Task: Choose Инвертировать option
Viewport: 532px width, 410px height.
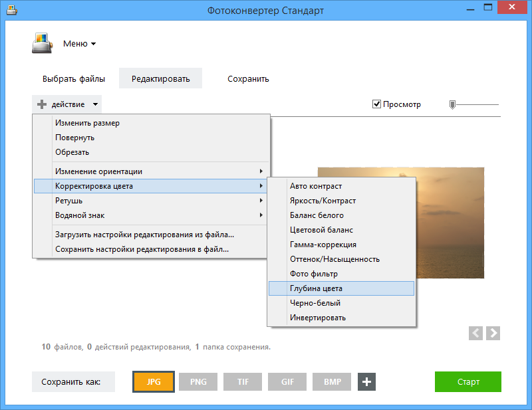Action: tap(341, 318)
